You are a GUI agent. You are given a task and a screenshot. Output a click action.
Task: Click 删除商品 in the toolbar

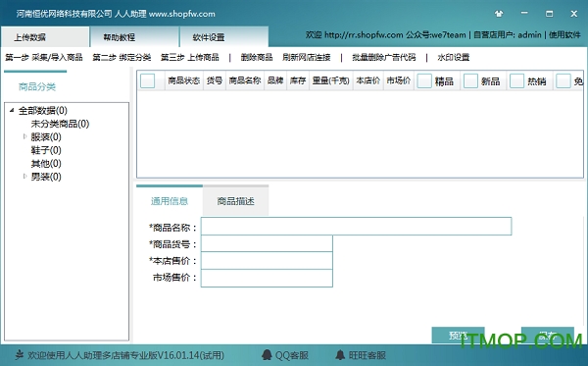pos(257,58)
